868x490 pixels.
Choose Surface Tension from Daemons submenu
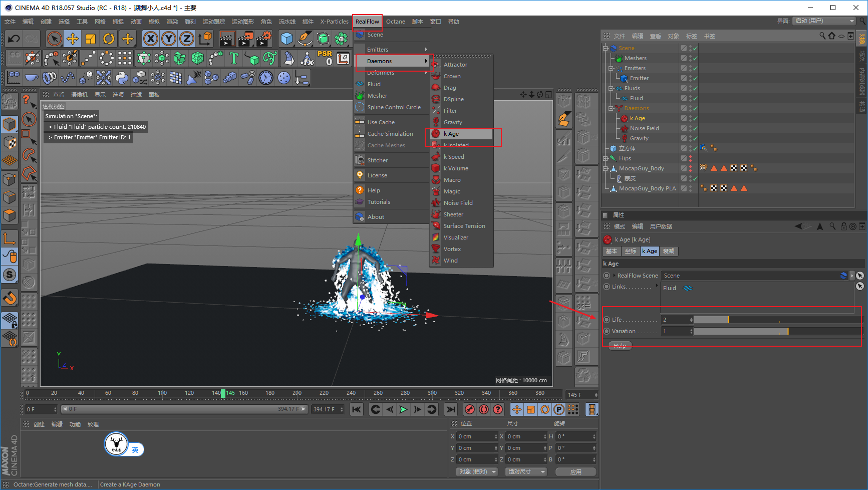click(464, 226)
